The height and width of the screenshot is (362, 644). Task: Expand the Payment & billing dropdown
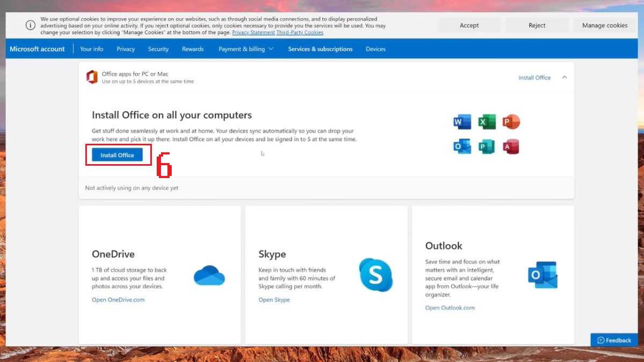coord(246,49)
